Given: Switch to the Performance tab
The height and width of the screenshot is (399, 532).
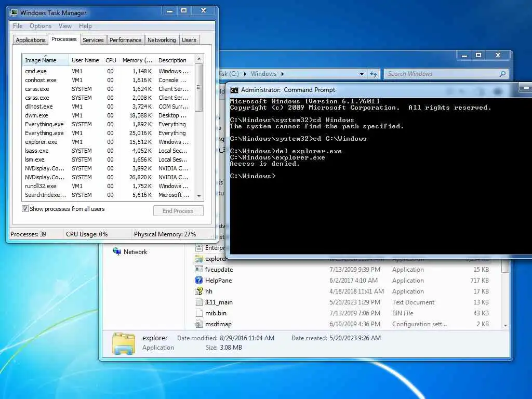Looking at the screenshot, I should coord(126,40).
